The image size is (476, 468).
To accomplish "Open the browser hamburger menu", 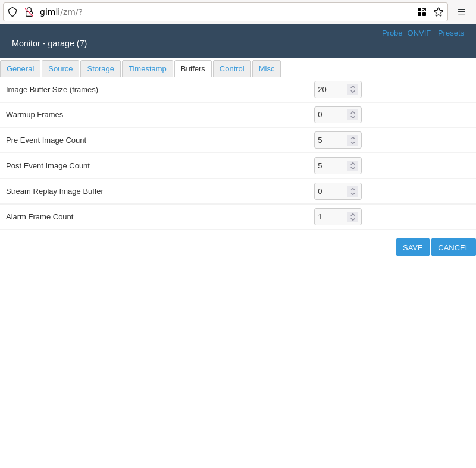I will point(462,12).
